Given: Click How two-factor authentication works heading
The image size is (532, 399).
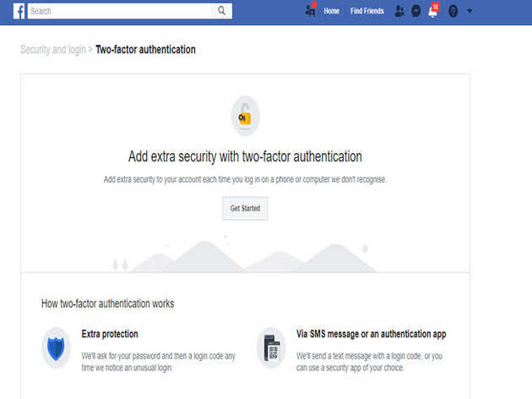Looking at the screenshot, I should click(x=108, y=303).
